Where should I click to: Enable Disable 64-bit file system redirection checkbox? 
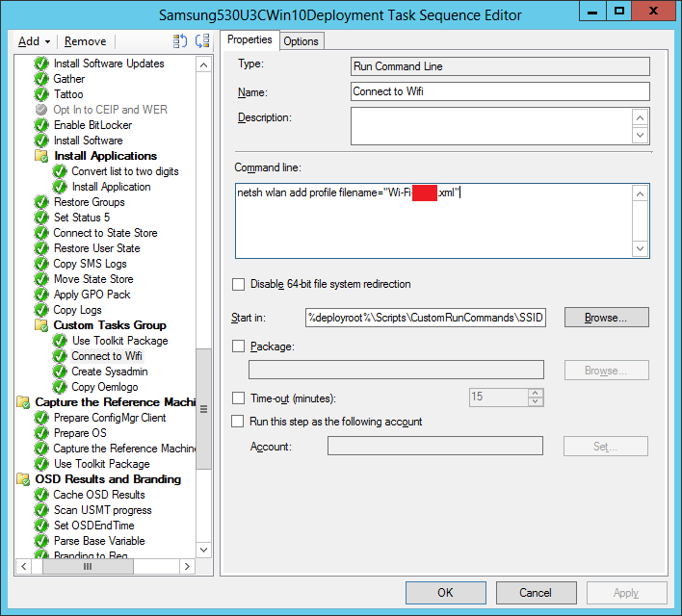(x=239, y=285)
